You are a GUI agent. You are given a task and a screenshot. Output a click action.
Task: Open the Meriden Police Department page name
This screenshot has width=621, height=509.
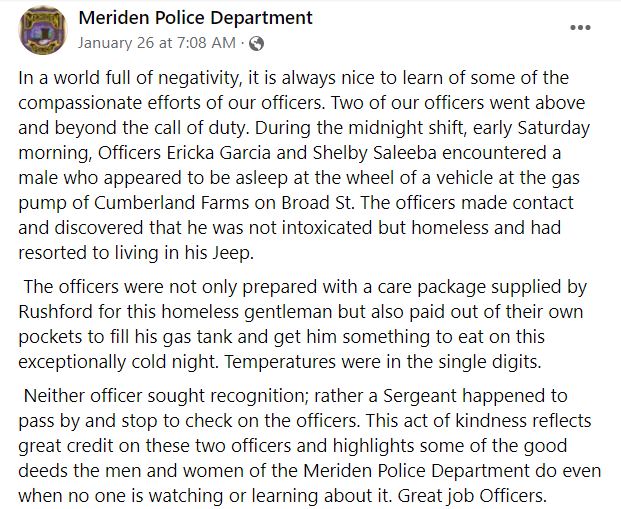click(196, 17)
